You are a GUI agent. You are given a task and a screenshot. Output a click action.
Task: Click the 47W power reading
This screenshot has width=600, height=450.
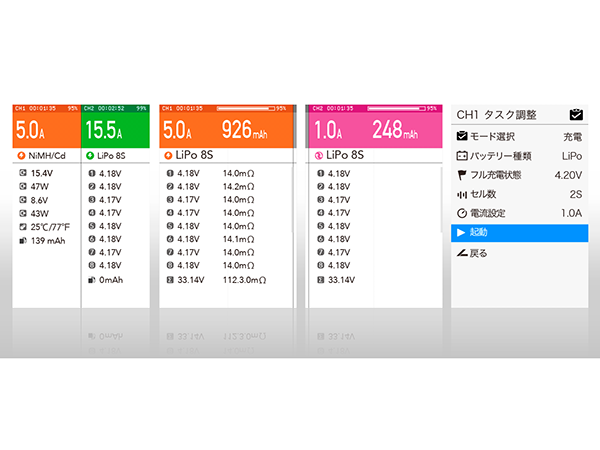40,187
